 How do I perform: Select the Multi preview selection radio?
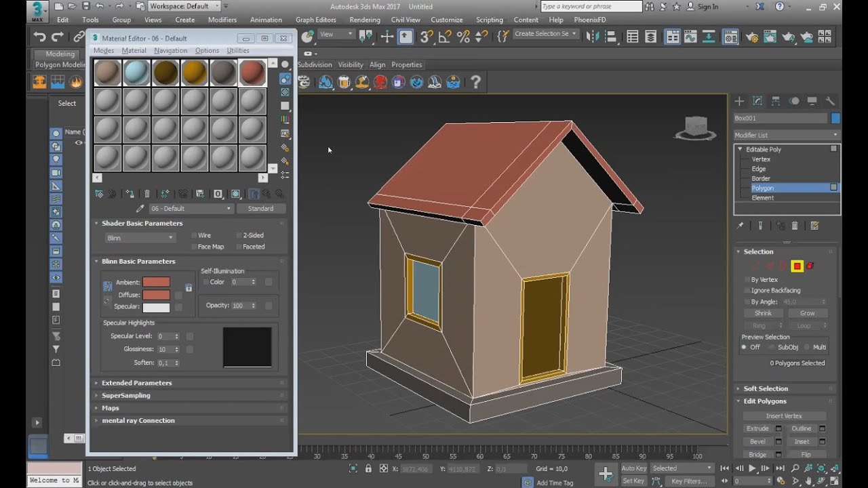point(806,347)
